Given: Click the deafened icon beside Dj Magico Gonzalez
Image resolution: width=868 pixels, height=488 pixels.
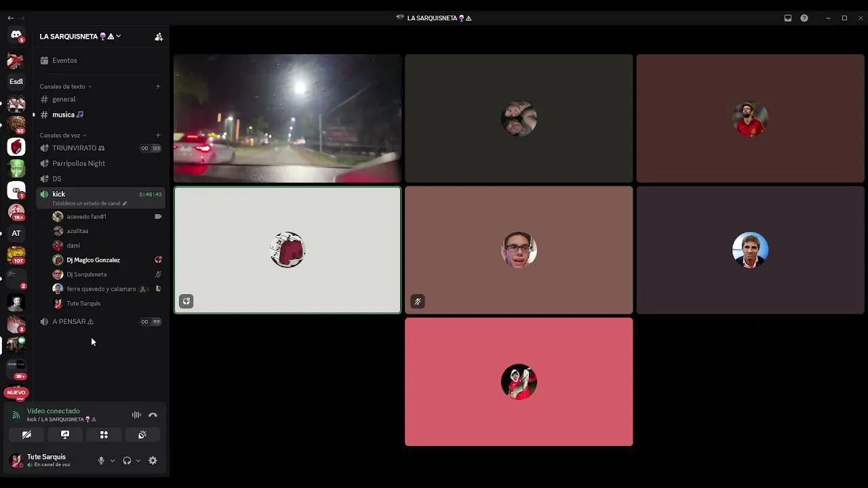Looking at the screenshot, I should pos(158,260).
